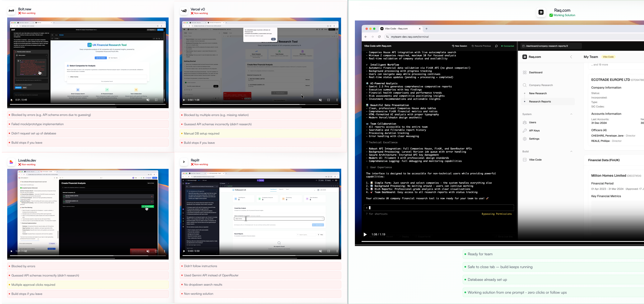Open Vibe Code under Build section
644x304 pixels.
coord(532,160)
